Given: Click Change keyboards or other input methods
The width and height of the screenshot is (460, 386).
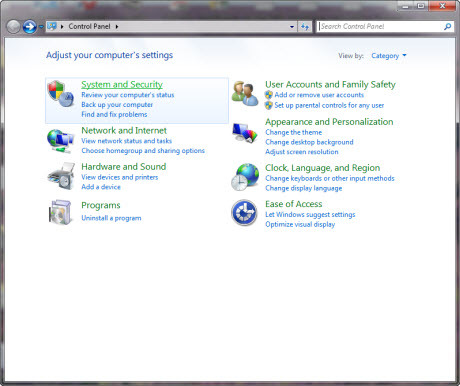Looking at the screenshot, I should pos(330,179).
